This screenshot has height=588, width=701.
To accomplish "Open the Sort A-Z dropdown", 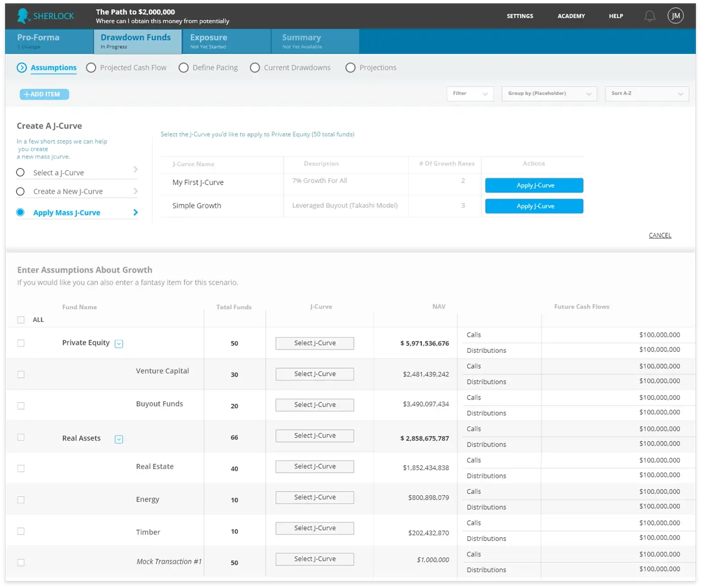I will pos(646,94).
